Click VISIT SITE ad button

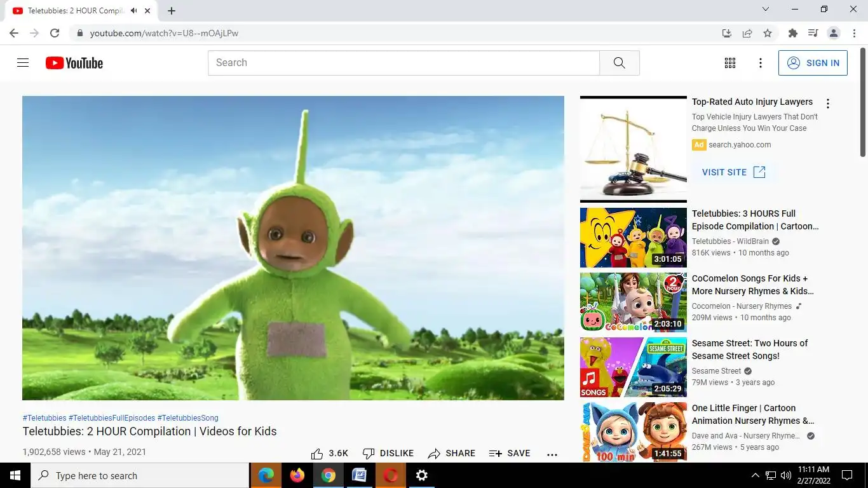point(734,172)
